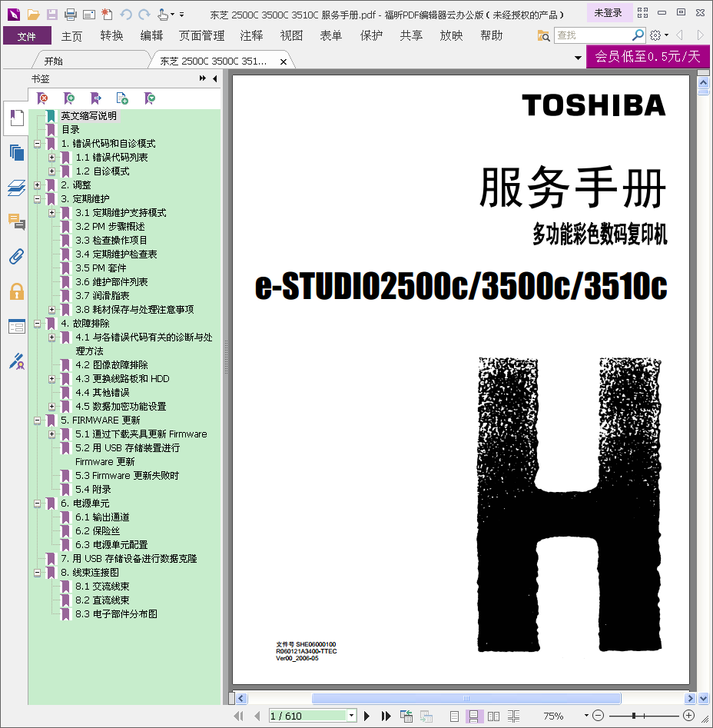Click the 未登录 login button
713x728 pixels.
tap(609, 13)
